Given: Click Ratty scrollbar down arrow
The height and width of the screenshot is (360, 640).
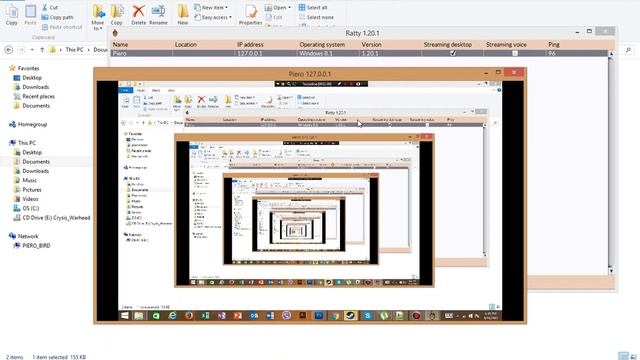Looking at the screenshot, I should click(611, 271).
